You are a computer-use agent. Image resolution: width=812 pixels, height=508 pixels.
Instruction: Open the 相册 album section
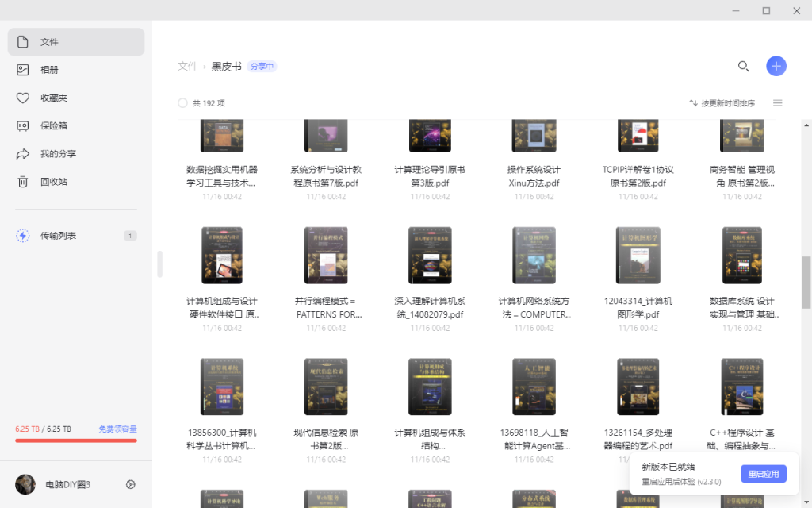tap(76, 70)
